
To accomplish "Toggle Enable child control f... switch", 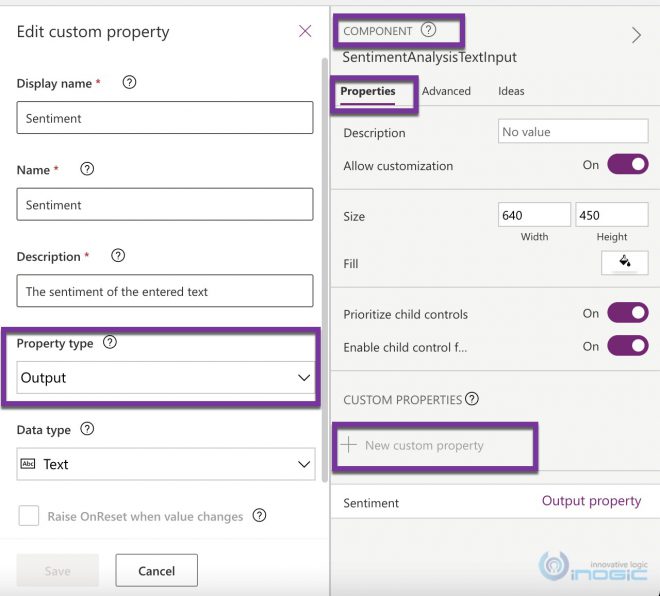I will pos(628,346).
